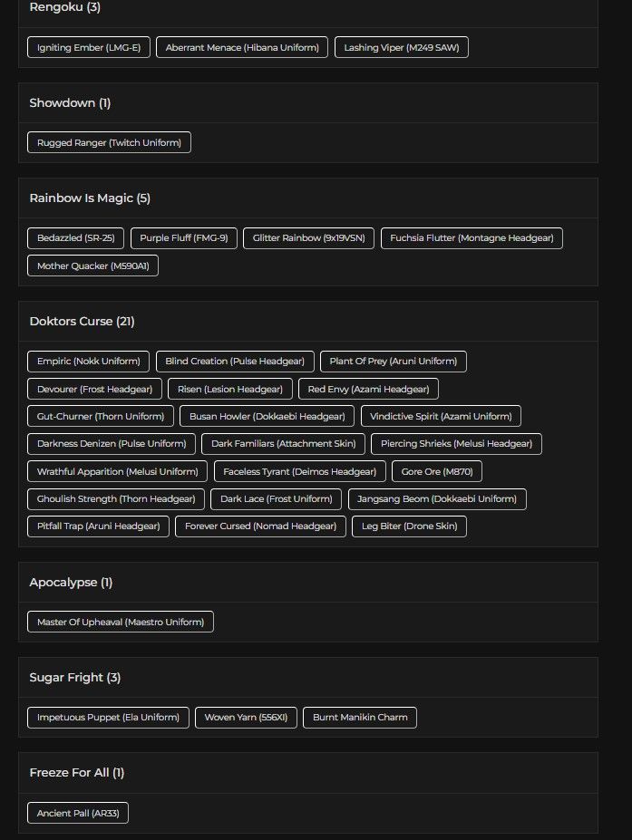This screenshot has height=840, width=632.
Task: Click Mother Quacker (M590A1) tag
Action: coord(92,266)
